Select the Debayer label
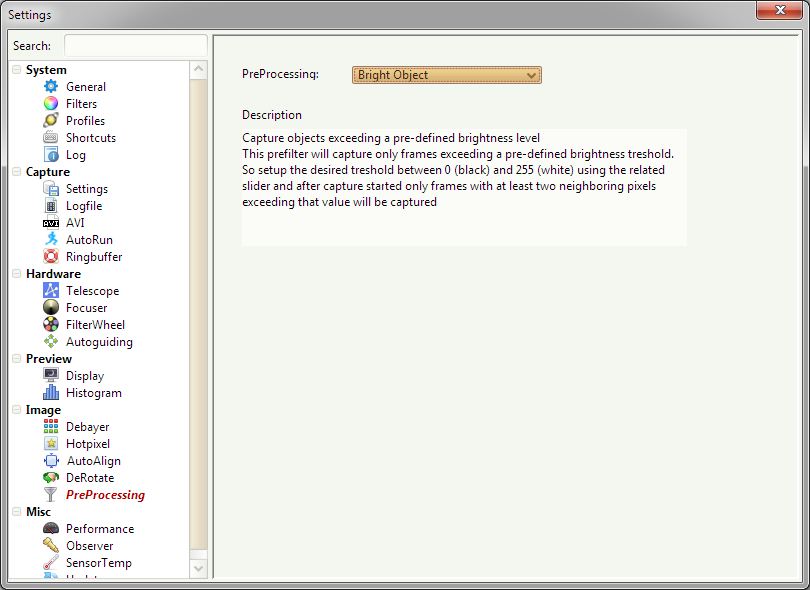The height and width of the screenshot is (590, 810). [88, 427]
